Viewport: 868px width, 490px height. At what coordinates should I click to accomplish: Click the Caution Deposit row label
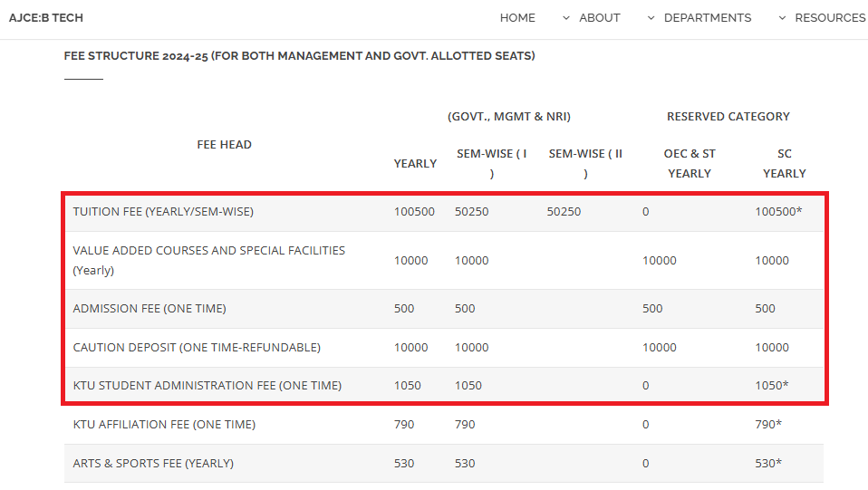pos(197,348)
